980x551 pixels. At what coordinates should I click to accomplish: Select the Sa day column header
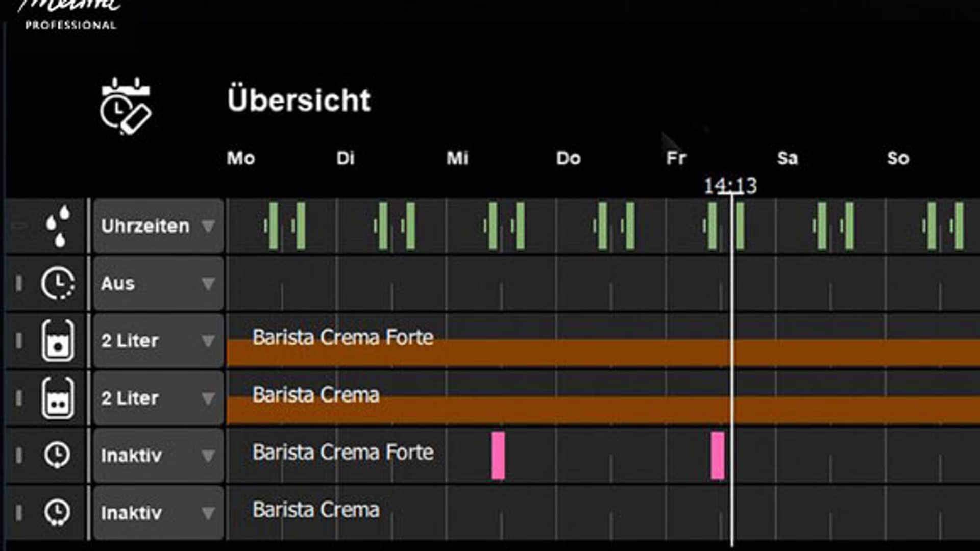(787, 158)
